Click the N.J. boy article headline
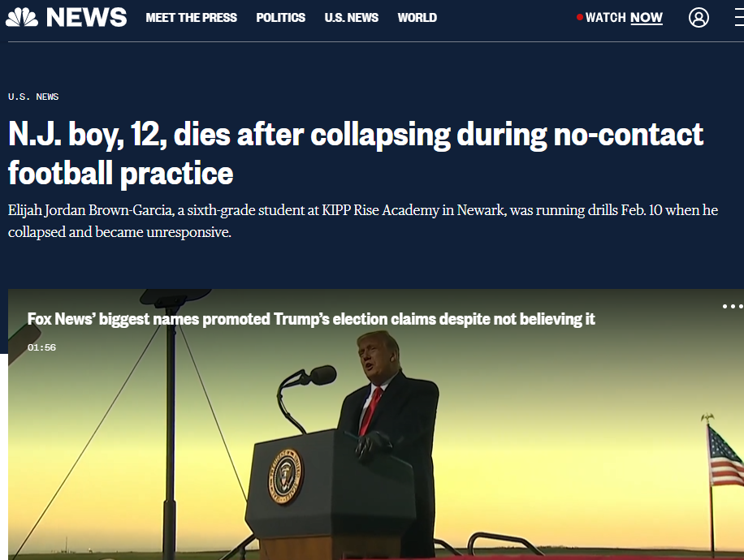 click(x=356, y=153)
